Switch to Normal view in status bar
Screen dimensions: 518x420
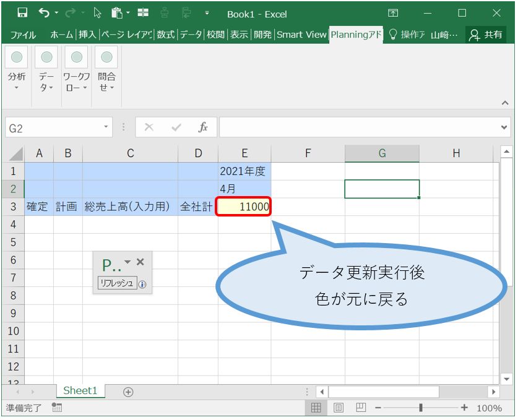pyautogui.click(x=316, y=408)
